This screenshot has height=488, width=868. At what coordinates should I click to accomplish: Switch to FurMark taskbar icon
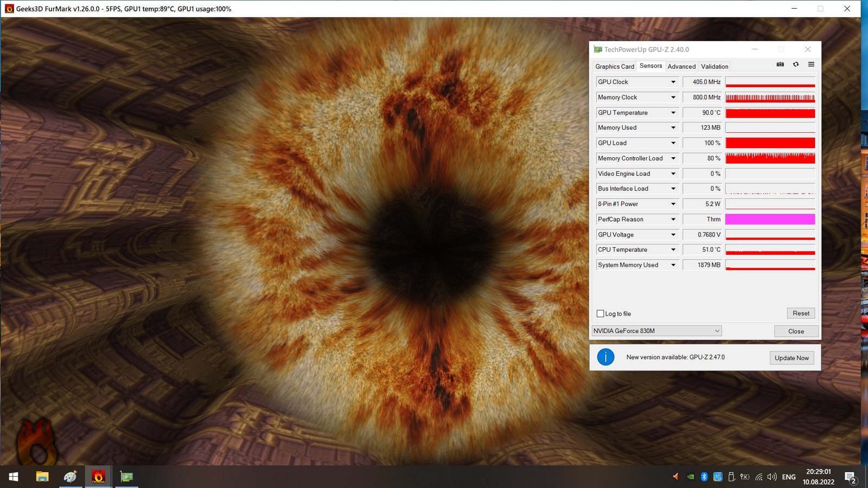[98, 477]
